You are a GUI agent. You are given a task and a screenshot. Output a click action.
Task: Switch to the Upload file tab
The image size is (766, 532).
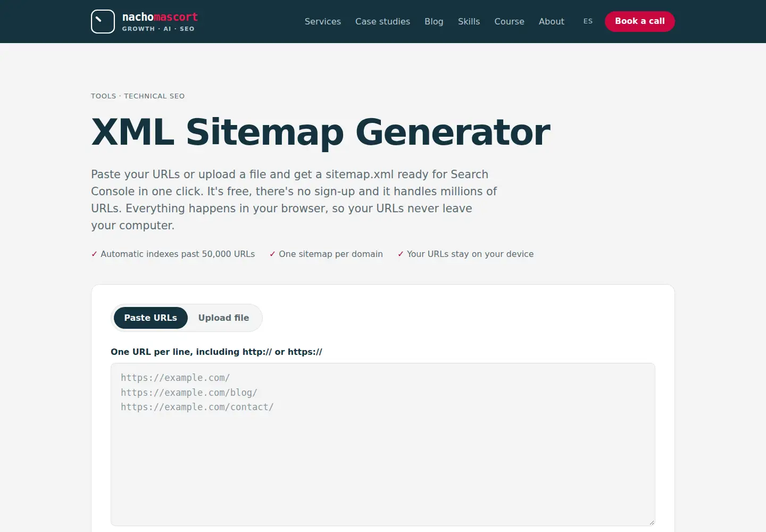[x=223, y=318]
